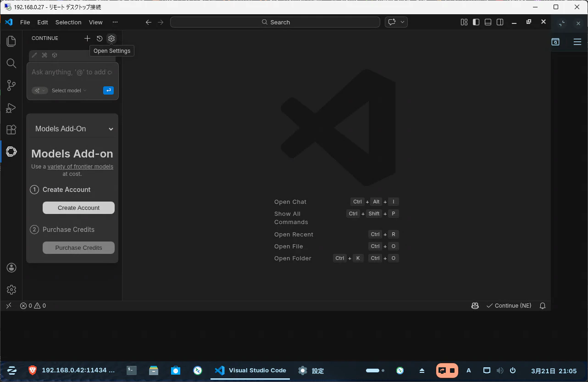Screen dimensions: 588x382
Task: Send message with blue enter button
Action: [108, 90]
